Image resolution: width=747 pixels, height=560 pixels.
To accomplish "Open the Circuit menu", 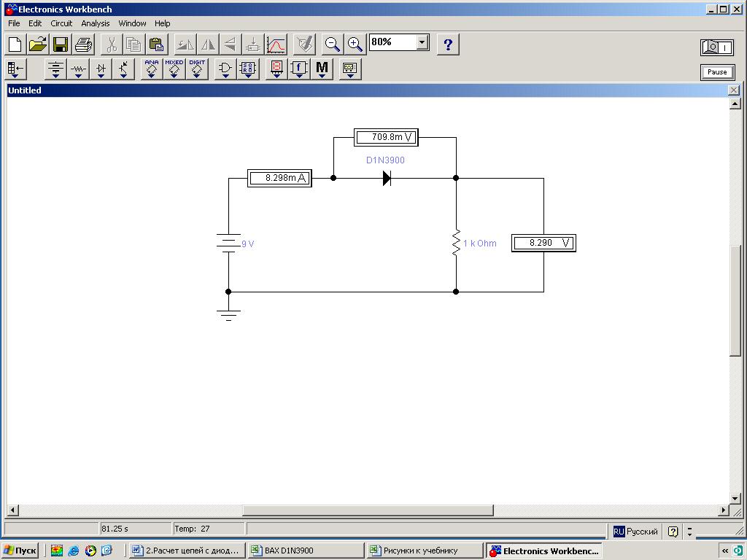I will pos(61,23).
